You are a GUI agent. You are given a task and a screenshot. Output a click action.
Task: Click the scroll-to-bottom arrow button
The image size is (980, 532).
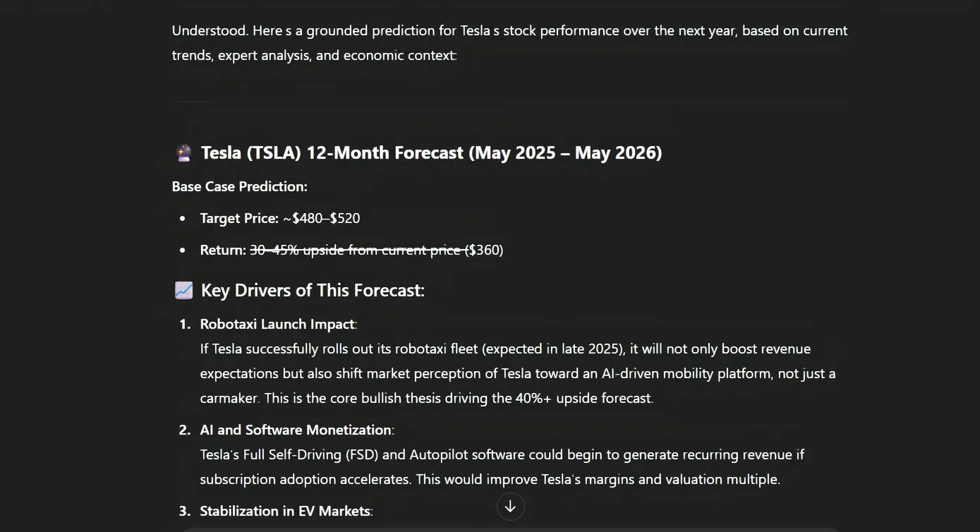[510, 507]
